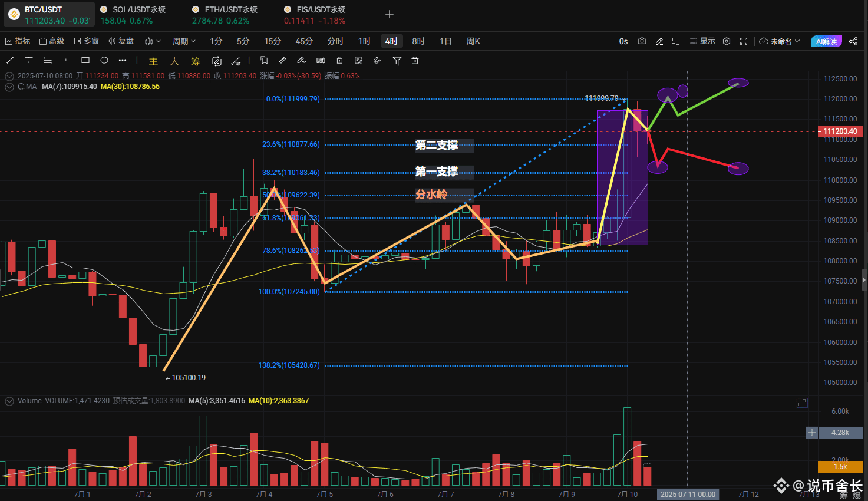Open more drawing tools ellipsis
Screen dimensions: 868x501
123,60
